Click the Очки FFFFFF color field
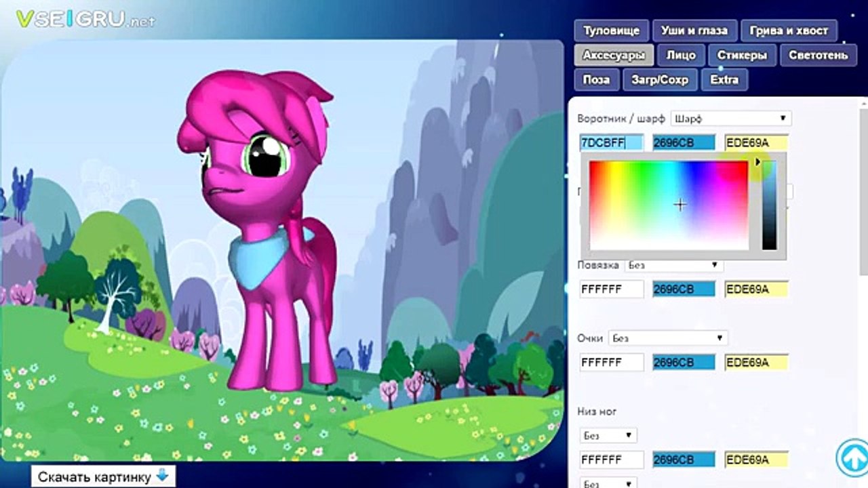 (612, 363)
